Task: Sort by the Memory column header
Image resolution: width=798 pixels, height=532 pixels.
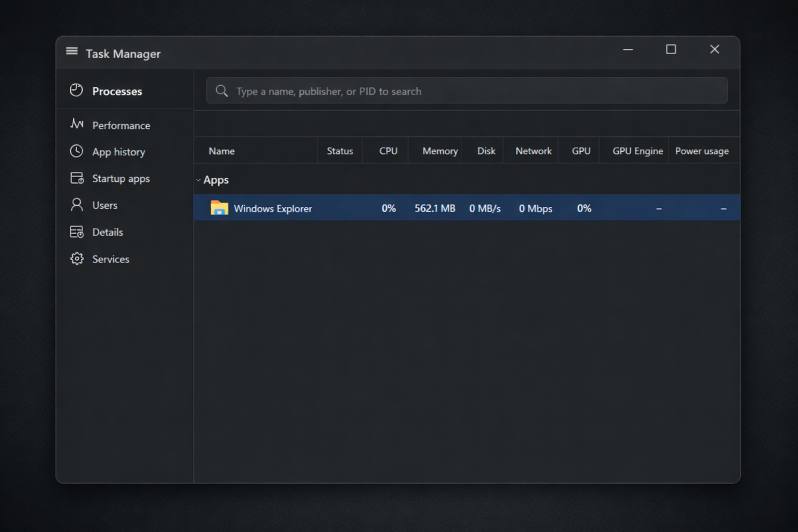Action: coord(435,151)
